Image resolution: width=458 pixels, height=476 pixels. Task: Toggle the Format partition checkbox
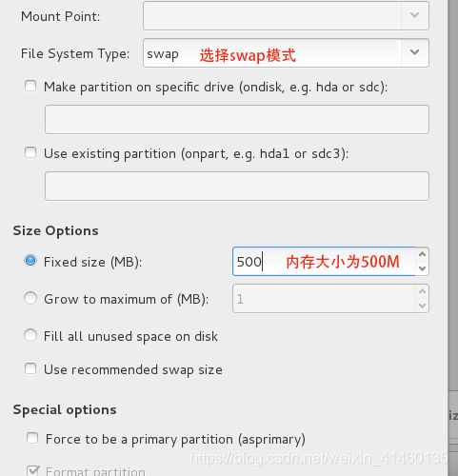pyautogui.click(x=32, y=470)
